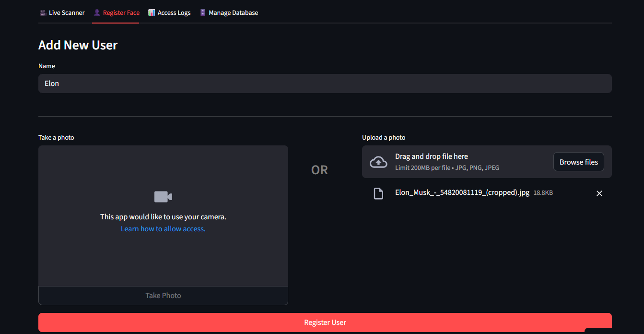
Task: Open the Learn how to allow access link
Action: [x=163, y=229]
